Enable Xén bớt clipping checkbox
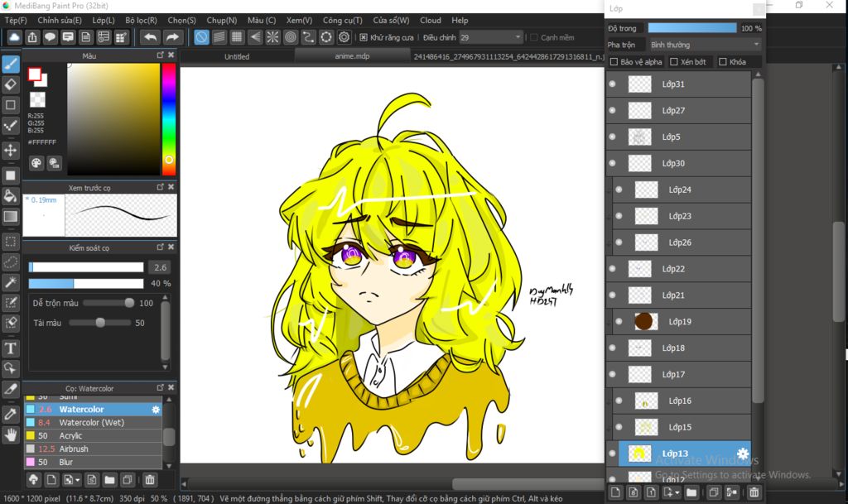This screenshot has width=848, height=504. [x=674, y=61]
